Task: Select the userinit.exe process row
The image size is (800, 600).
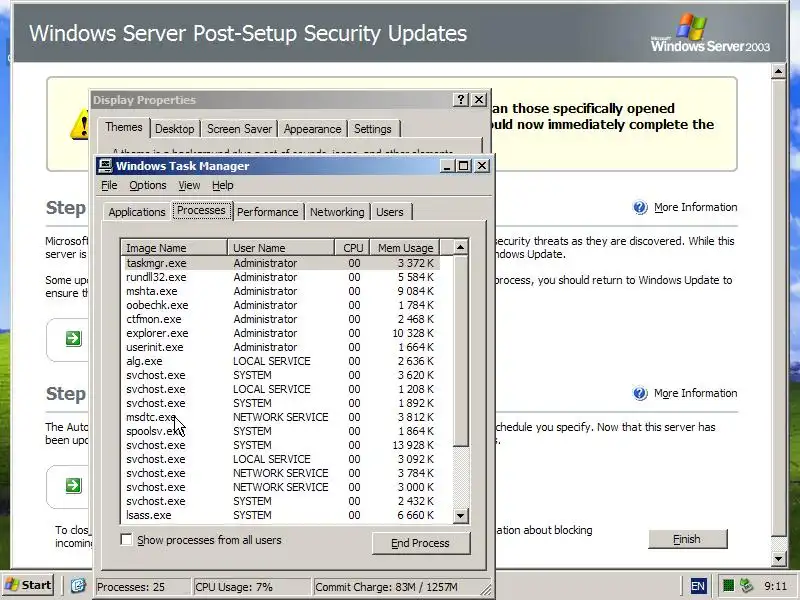Action: tap(281, 347)
